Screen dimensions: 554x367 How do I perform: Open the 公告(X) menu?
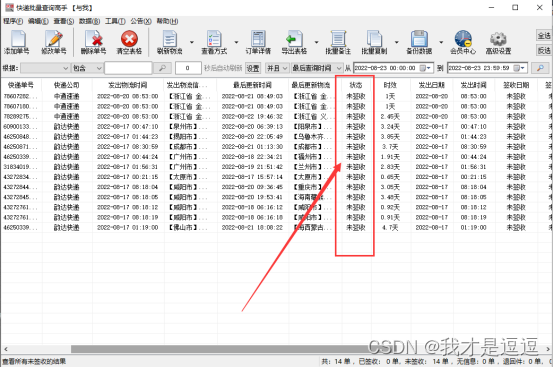[x=141, y=22]
